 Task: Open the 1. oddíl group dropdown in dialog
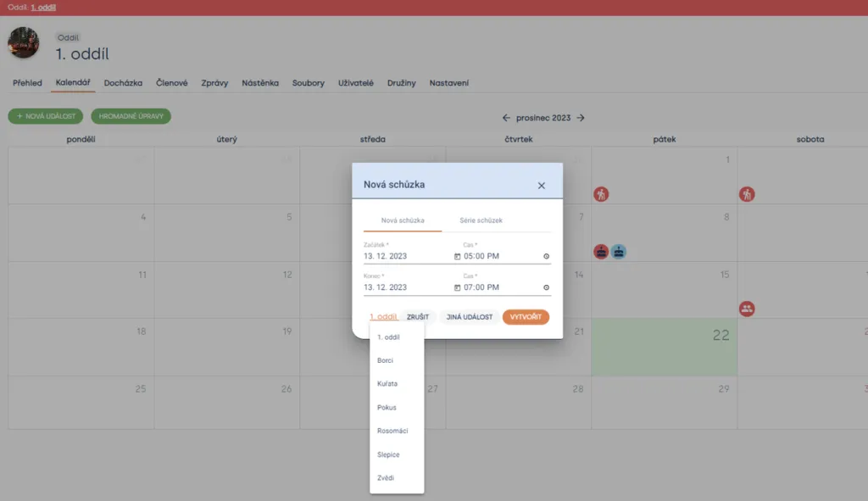coord(383,317)
